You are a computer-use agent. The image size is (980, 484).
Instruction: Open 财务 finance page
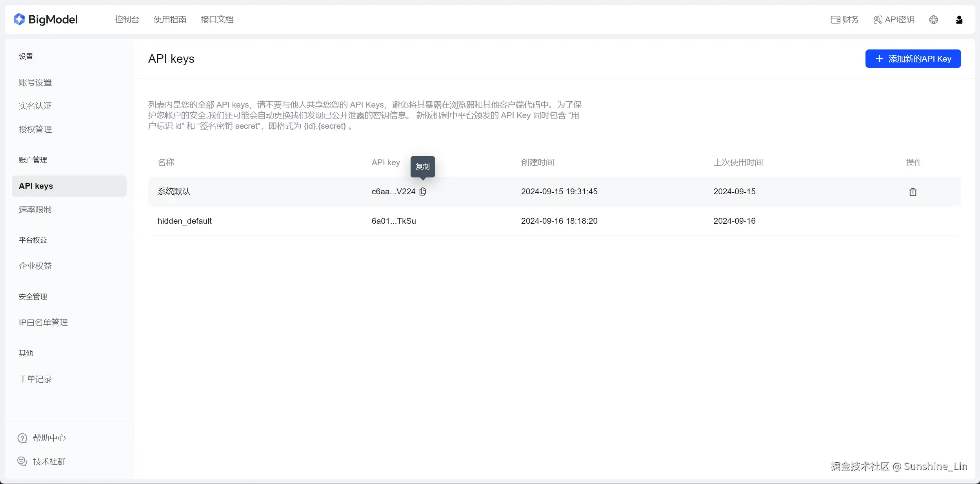coord(845,20)
